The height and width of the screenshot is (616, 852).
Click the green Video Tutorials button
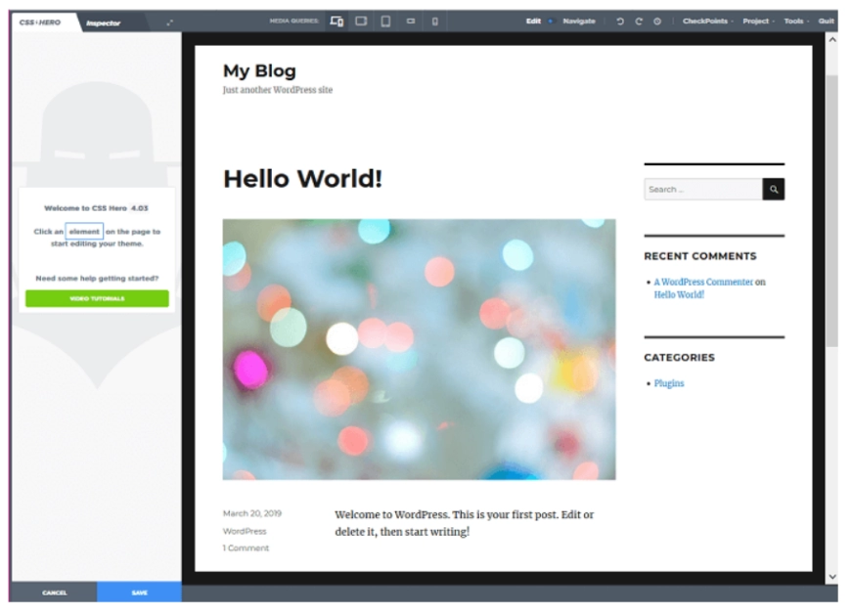pos(97,298)
